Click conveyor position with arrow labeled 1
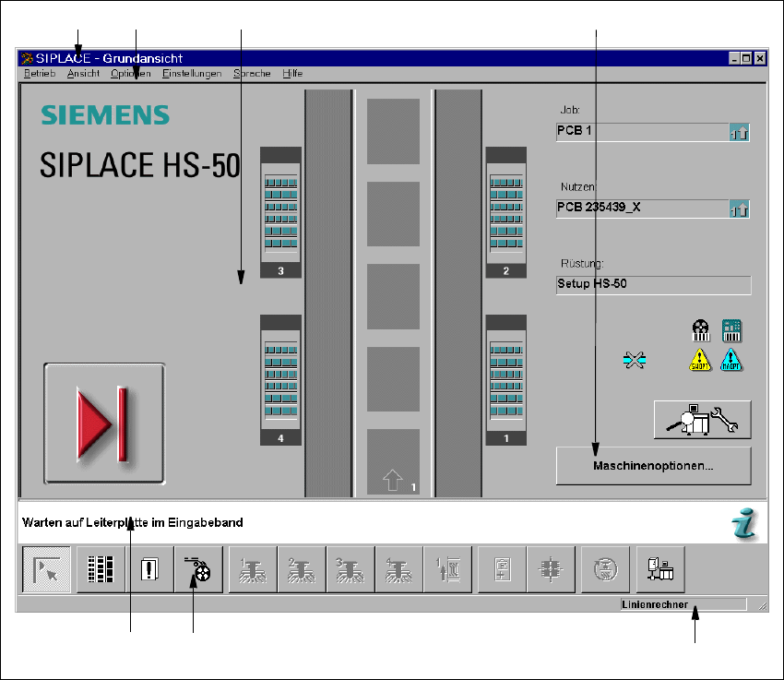The width and height of the screenshot is (784, 680). click(393, 461)
